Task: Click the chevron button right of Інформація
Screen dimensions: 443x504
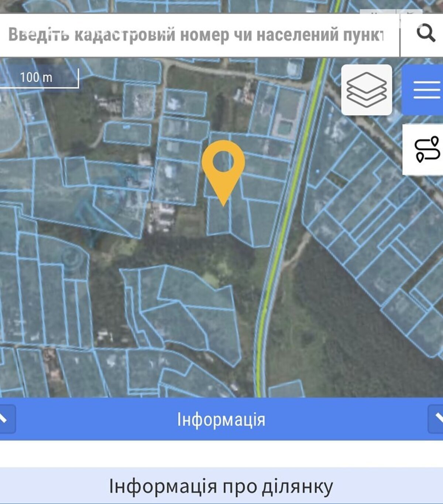Action: (436, 419)
